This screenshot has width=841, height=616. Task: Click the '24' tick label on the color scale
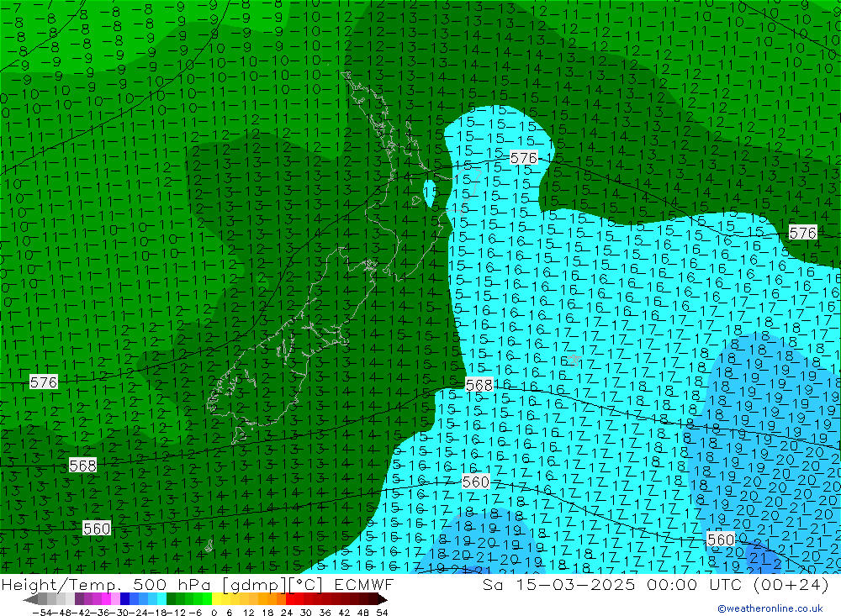click(x=287, y=613)
